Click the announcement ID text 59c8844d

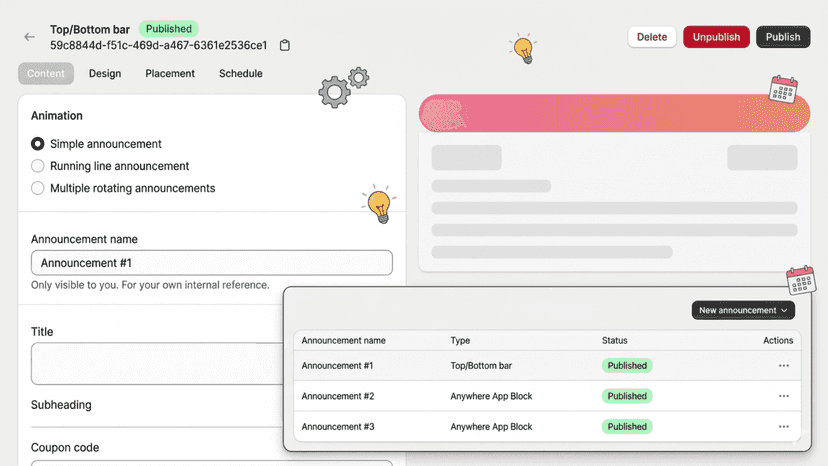[158, 45]
